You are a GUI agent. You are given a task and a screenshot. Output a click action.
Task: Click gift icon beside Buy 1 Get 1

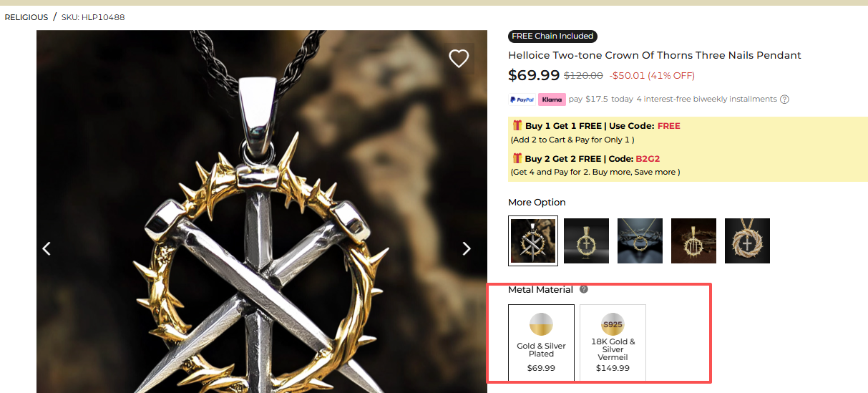[x=517, y=125]
